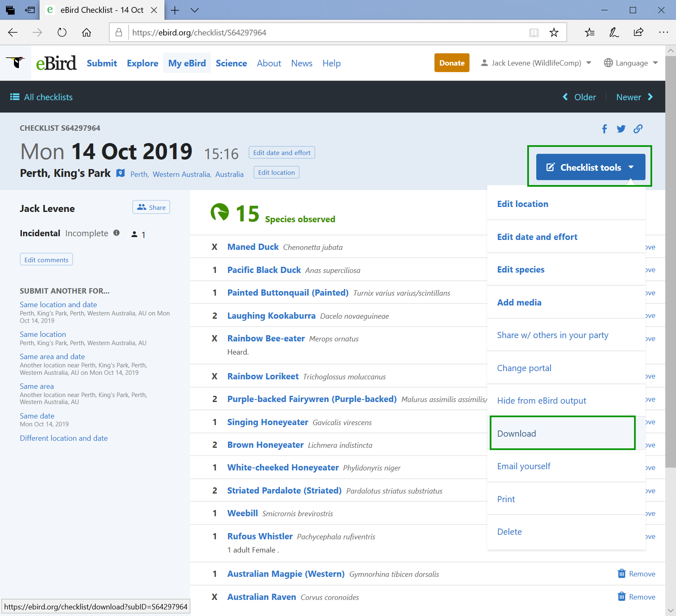Open Same area and date link
The image size is (676, 616).
52,357
